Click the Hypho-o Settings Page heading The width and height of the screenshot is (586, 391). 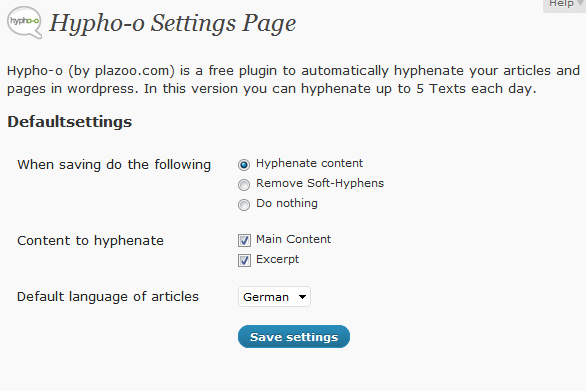tap(173, 24)
